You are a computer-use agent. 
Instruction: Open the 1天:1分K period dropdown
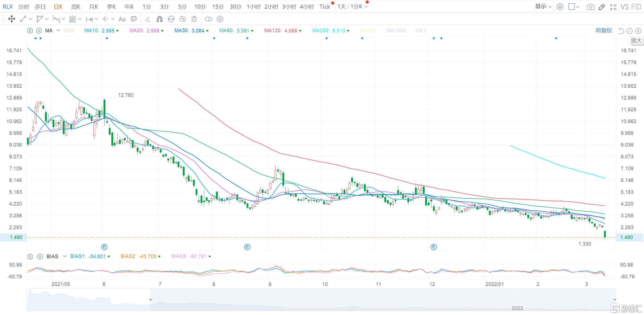tap(352, 7)
